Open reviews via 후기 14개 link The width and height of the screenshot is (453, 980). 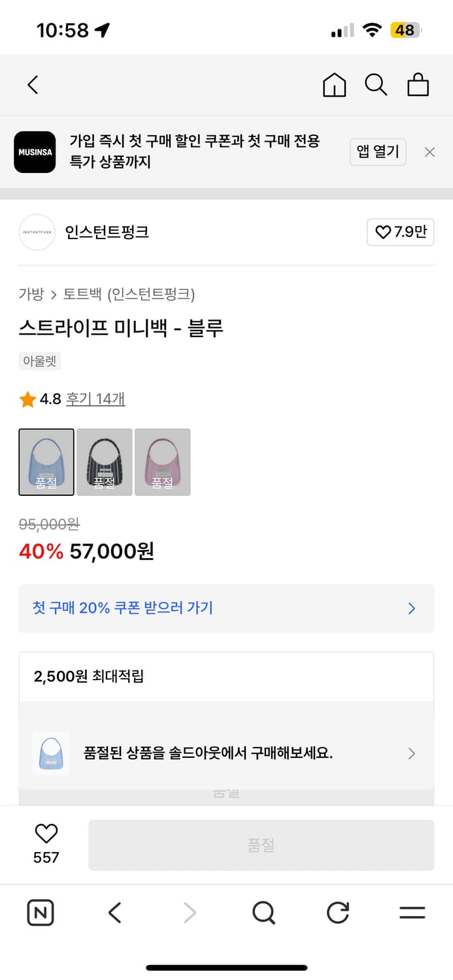95,399
